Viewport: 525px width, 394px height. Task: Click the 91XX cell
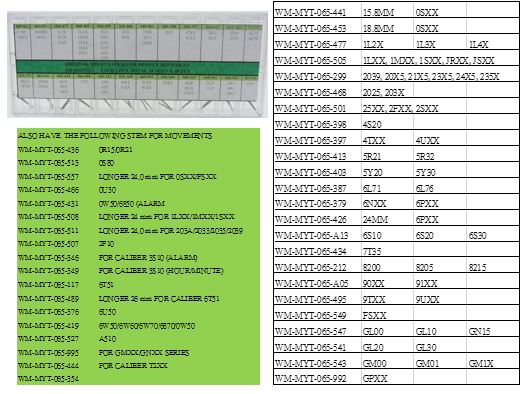pos(440,281)
